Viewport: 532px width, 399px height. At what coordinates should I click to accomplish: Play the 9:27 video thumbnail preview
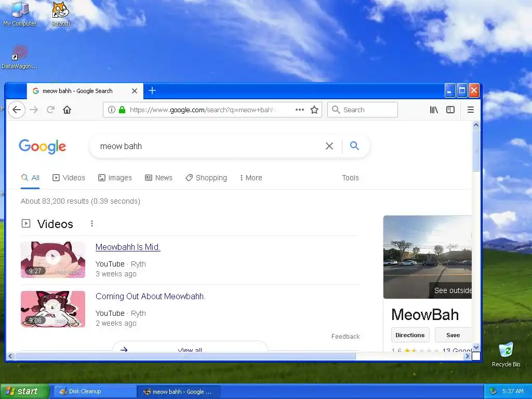click(53, 260)
